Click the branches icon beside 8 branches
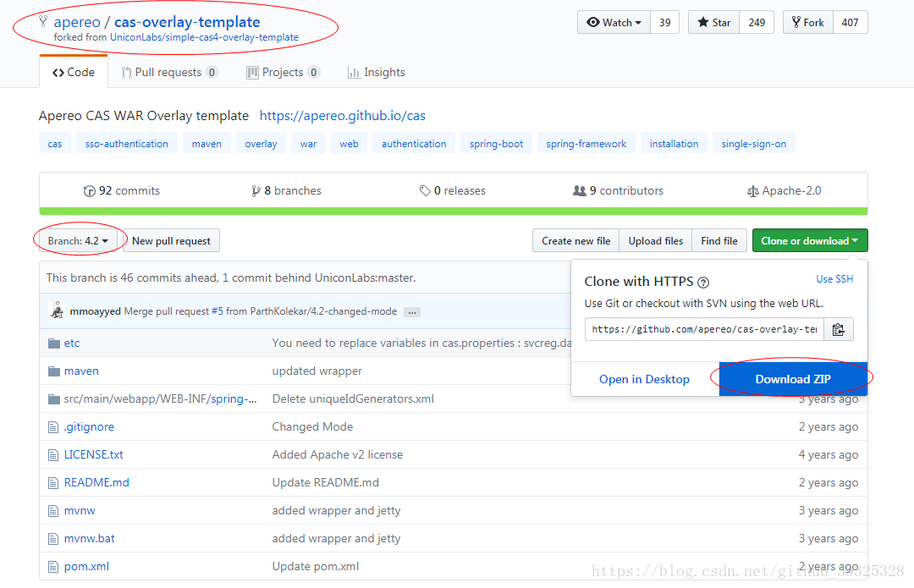 point(256,191)
